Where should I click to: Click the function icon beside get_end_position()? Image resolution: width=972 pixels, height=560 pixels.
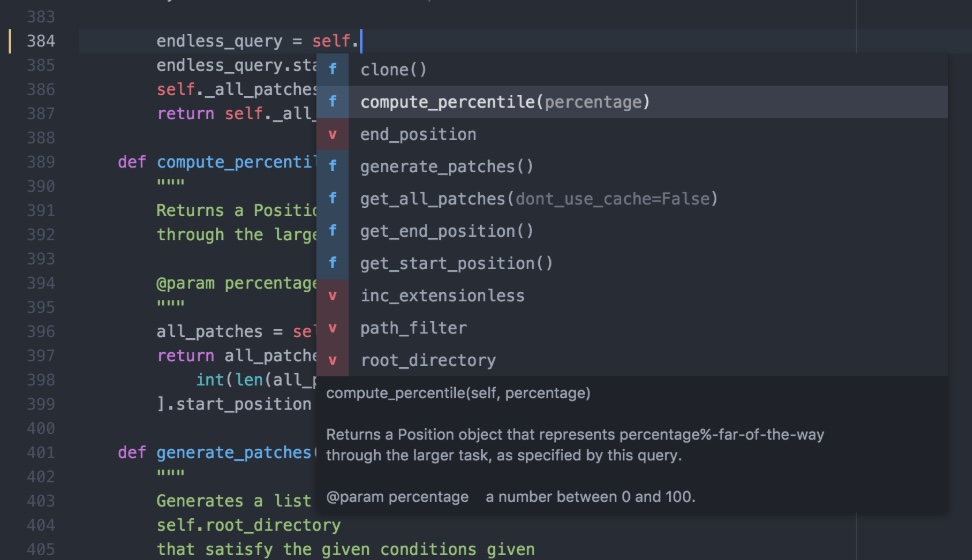[332, 231]
